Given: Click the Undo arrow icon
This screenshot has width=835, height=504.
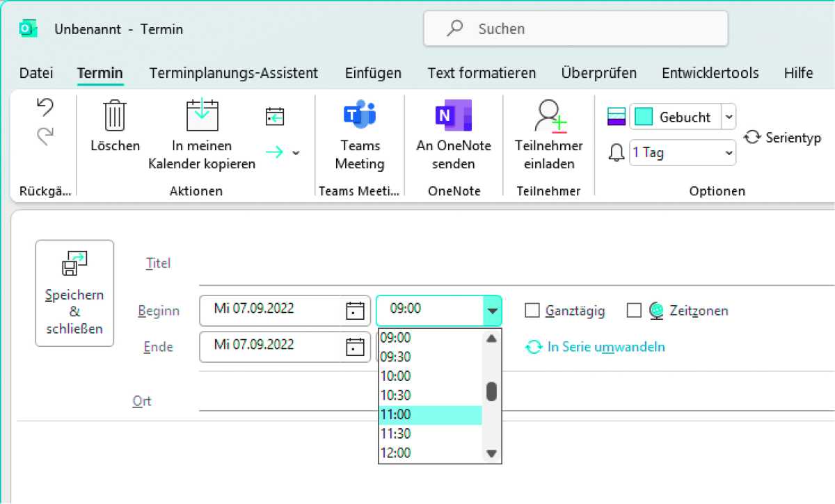Looking at the screenshot, I should pyautogui.click(x=45, y=107).
